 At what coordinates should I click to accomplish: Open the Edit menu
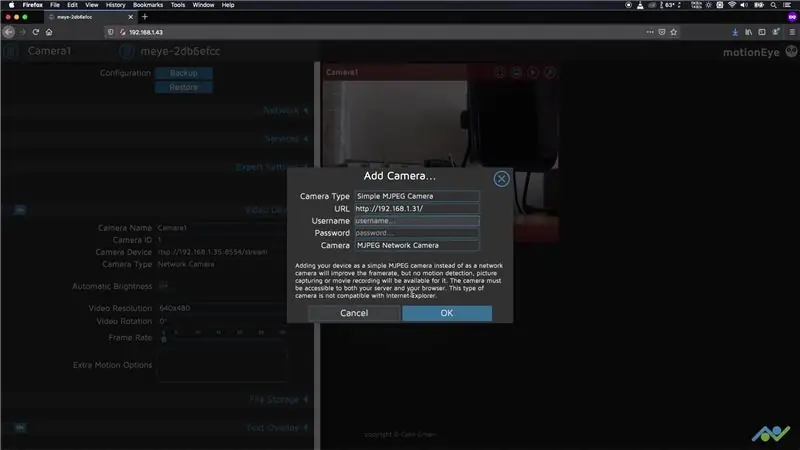coord(72,5)
